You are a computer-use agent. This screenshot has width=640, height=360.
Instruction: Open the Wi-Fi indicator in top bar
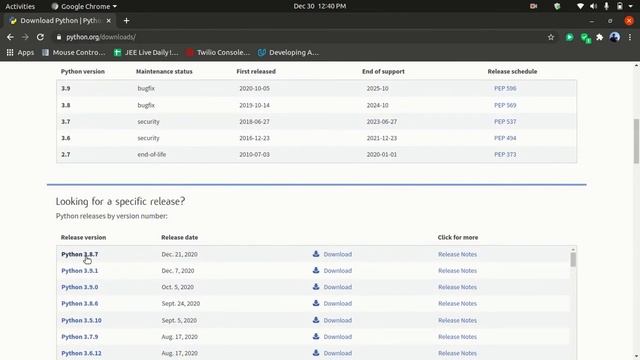580,6
